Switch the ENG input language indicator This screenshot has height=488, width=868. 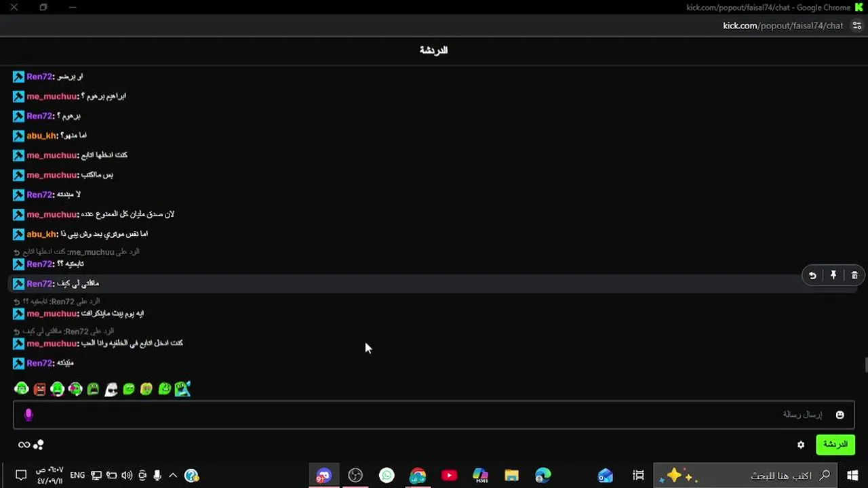coord(77,475)
